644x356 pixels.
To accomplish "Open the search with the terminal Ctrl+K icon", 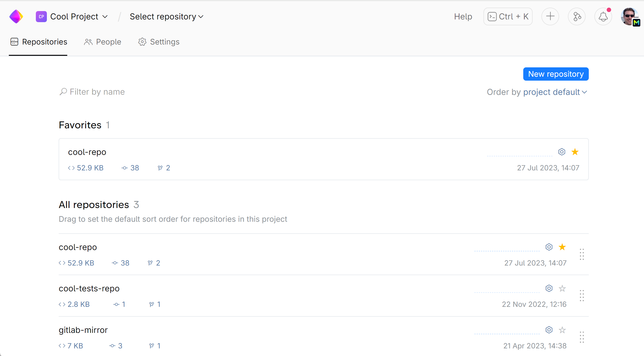I will 508,16.
